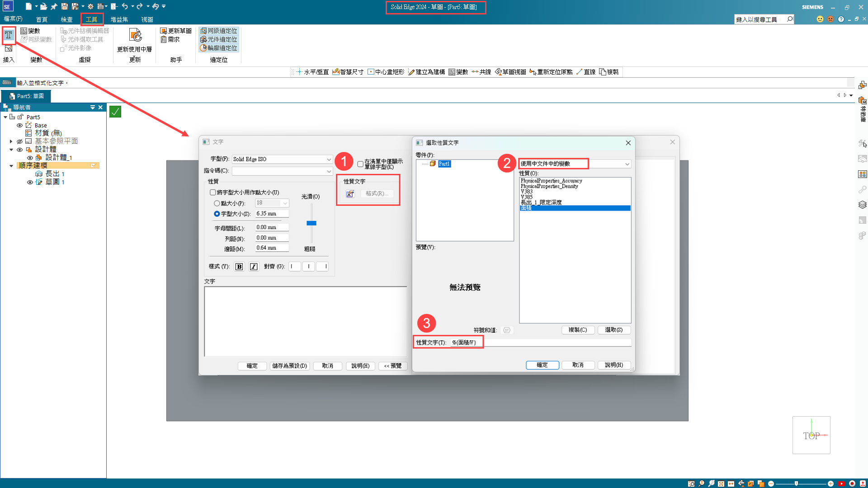
Task: Click the settings gear icon in quick access bar
Action: tap(90, 6)
